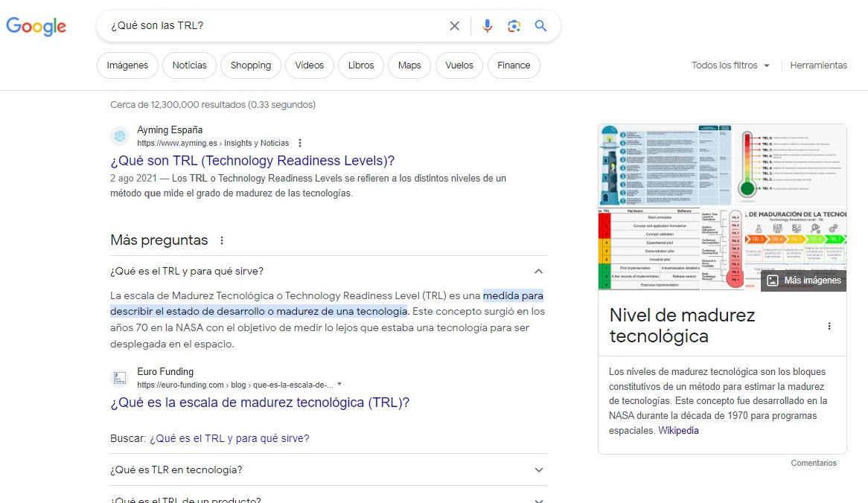The image size is (868, 503).
Task: Click ayming.es breadcrumb URL
Action: pos(213,144)
